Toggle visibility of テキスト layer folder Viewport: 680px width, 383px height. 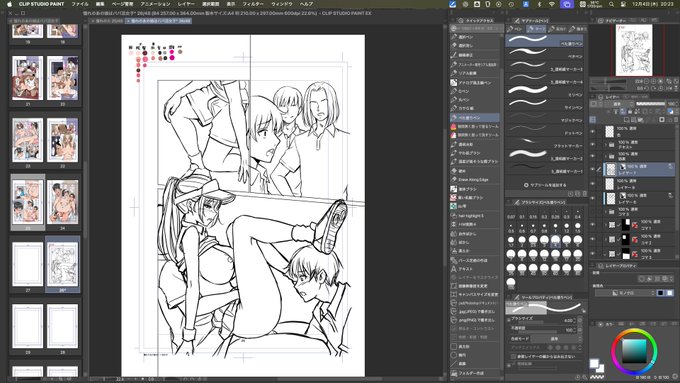[x=593, y=144]
